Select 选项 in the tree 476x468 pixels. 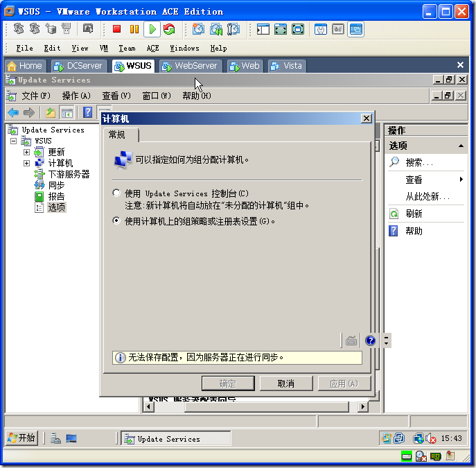(x=56, y=207)
